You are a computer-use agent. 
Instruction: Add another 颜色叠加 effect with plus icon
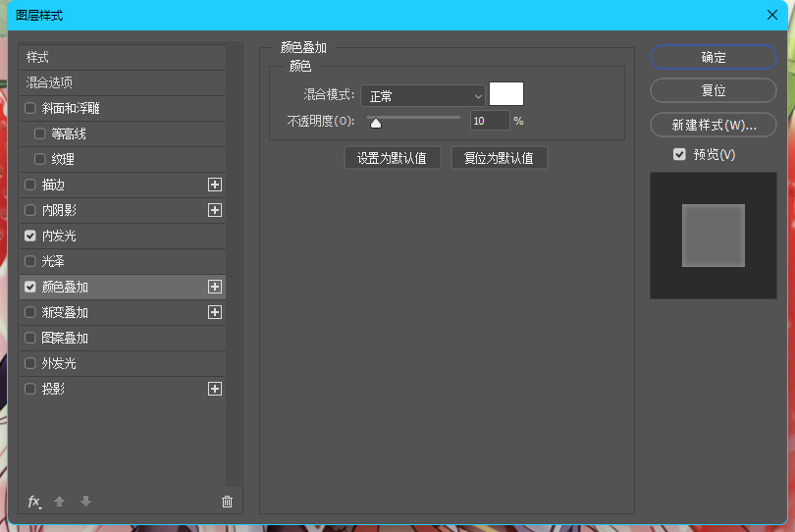click(215, 287)
